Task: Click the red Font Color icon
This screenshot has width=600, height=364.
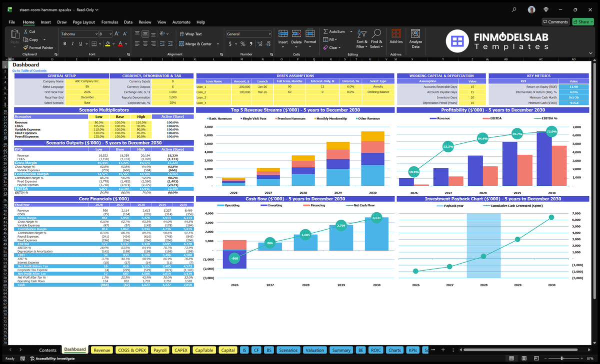Action: pyautogui.click(x=120, y=44)
